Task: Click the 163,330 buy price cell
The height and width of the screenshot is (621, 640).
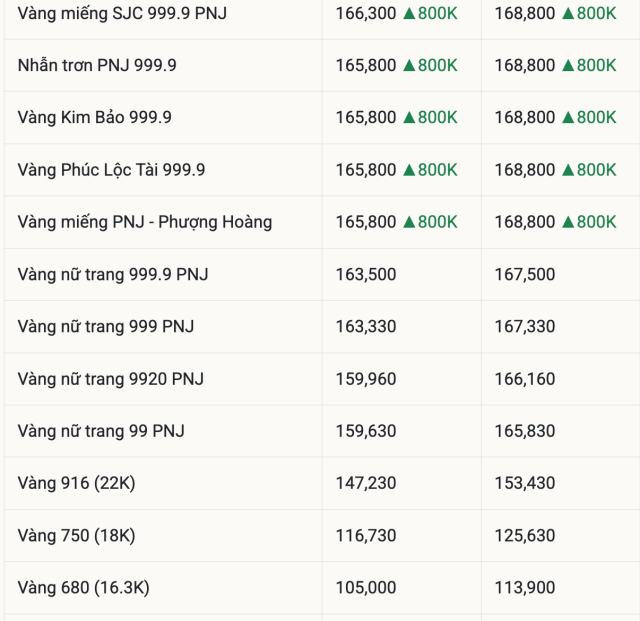Action: 366,327
